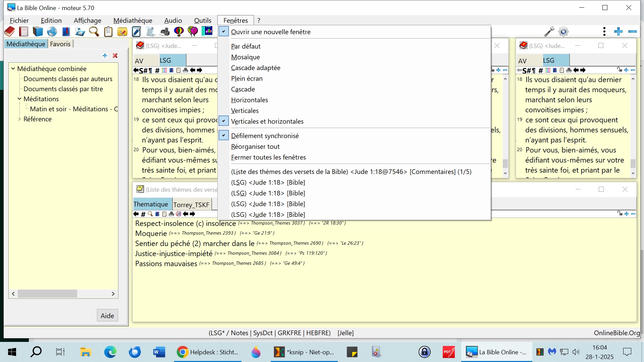This screenshot has height=362, width=644.
Task: Click the red Bible book toolbar icon
Action: [x=10, y=32]
